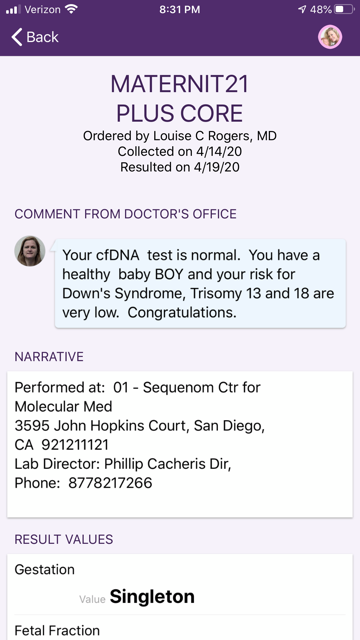360x640 pixels.
Task: Tap the Singleton value text
Action: tap(152, 597)
